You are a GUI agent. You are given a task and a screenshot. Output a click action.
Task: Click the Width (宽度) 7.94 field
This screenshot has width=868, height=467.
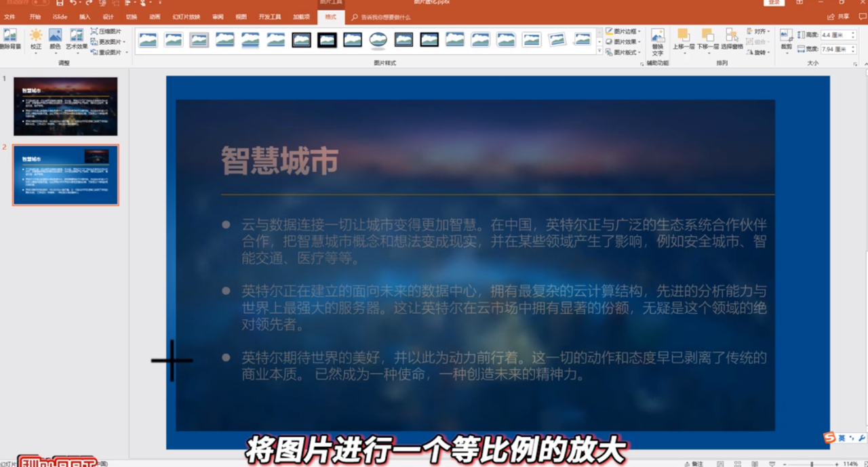coord(837,49)
